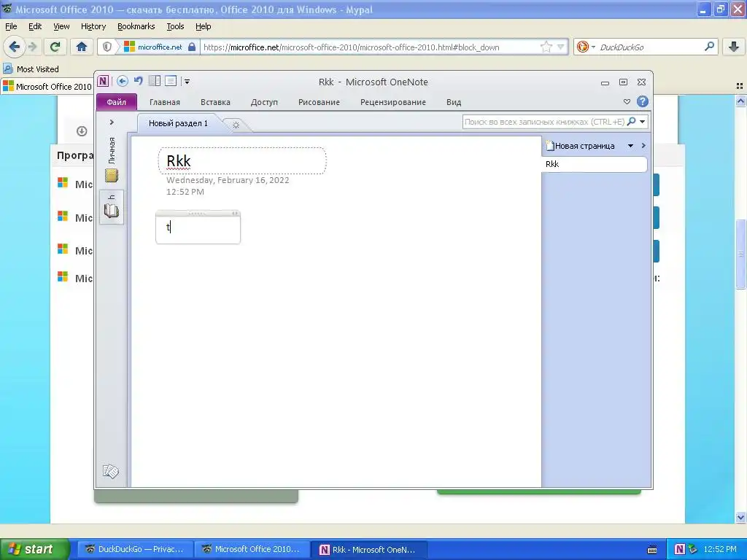The width and height of the screenshot is (747, 560).
Task: Click the magnifier icon in OneNote search
Action: [x=631, y=122]
